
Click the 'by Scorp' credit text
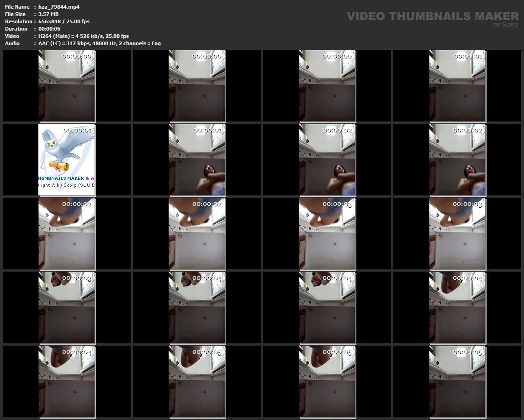tap(505, 25)
